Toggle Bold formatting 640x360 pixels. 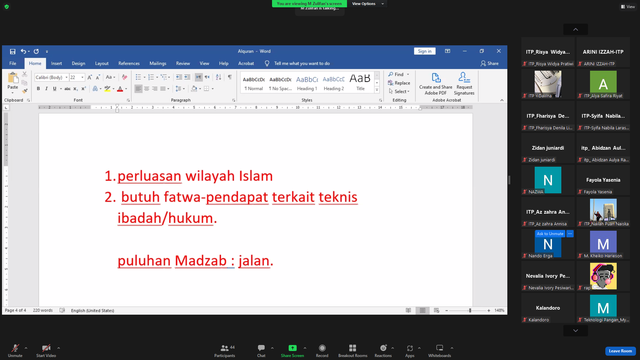(38, 89)
